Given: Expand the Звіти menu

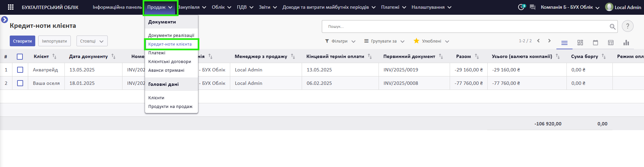Looking at the screenshot, I should click(x=268, y=7).
